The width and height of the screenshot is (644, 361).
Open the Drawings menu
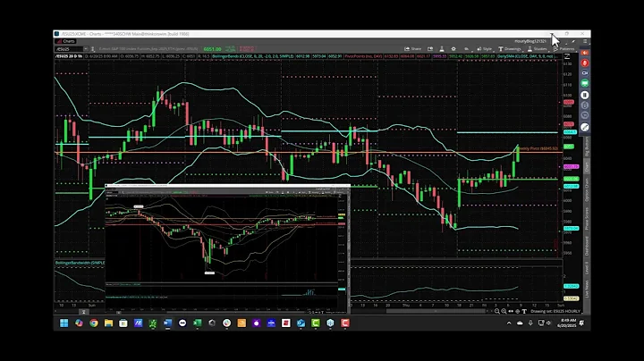pos(510,49)
